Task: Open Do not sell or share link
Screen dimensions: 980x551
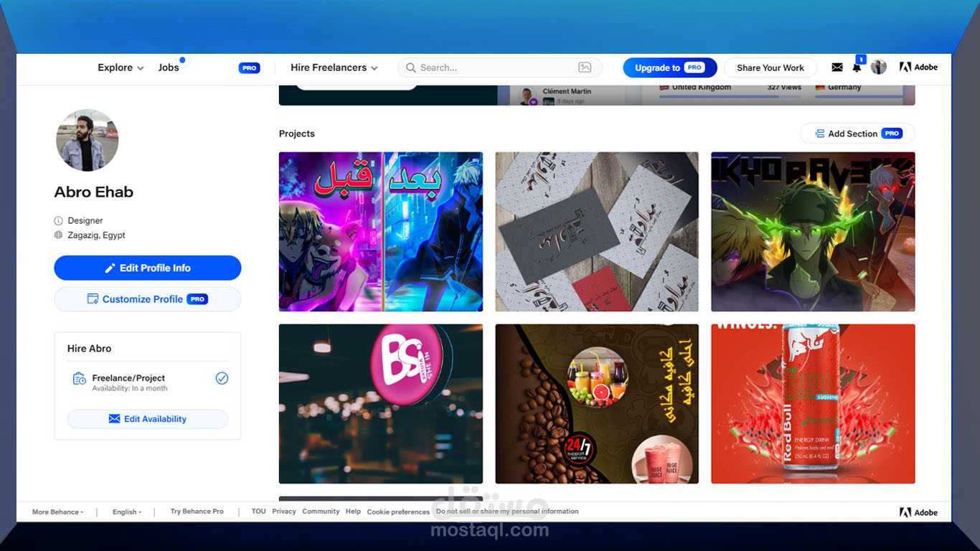Action: (x=507, y=512)
